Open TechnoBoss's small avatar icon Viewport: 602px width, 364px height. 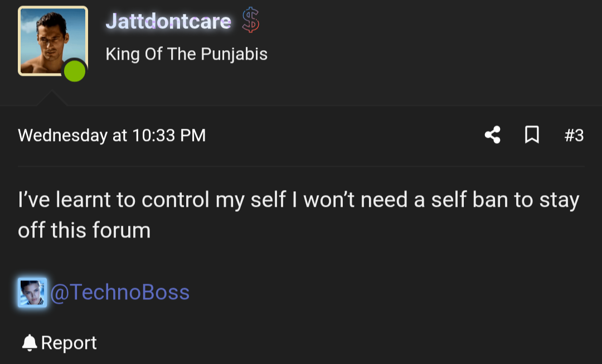tap(32, 293)
